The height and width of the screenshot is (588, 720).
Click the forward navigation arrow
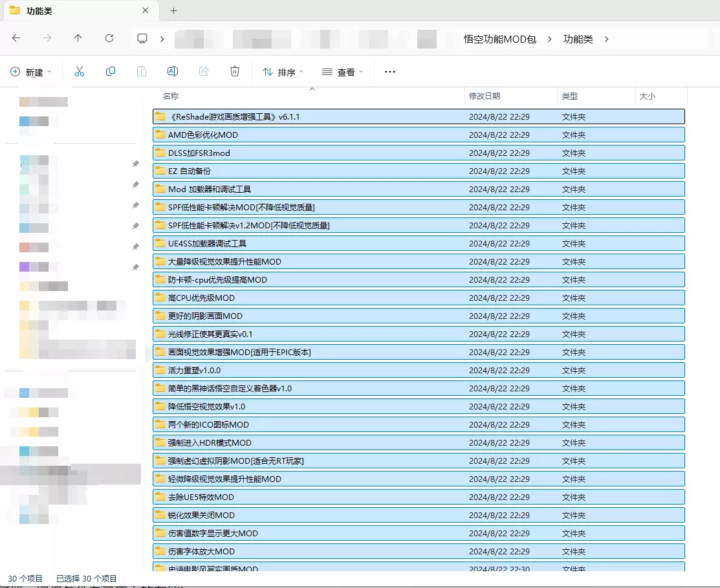click(47, 38)
